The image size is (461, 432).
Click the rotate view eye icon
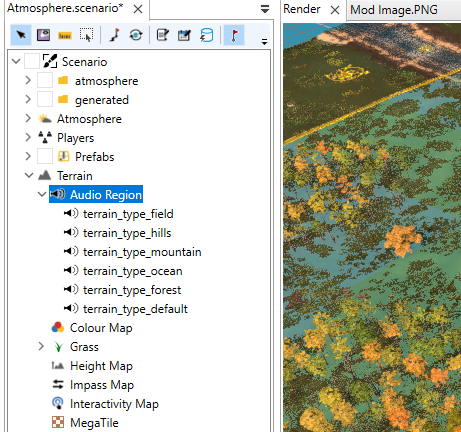[136, 35]
